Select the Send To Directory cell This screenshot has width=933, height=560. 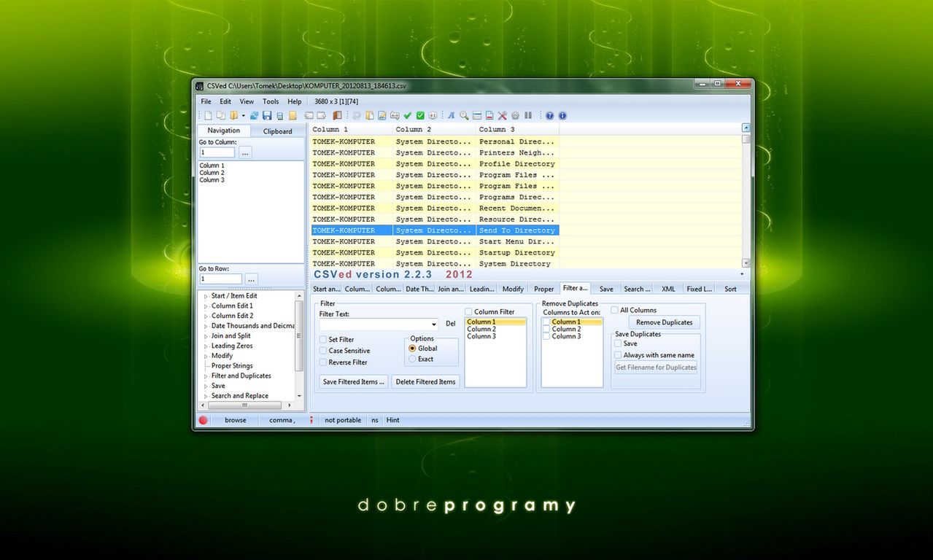click(517, 230)
